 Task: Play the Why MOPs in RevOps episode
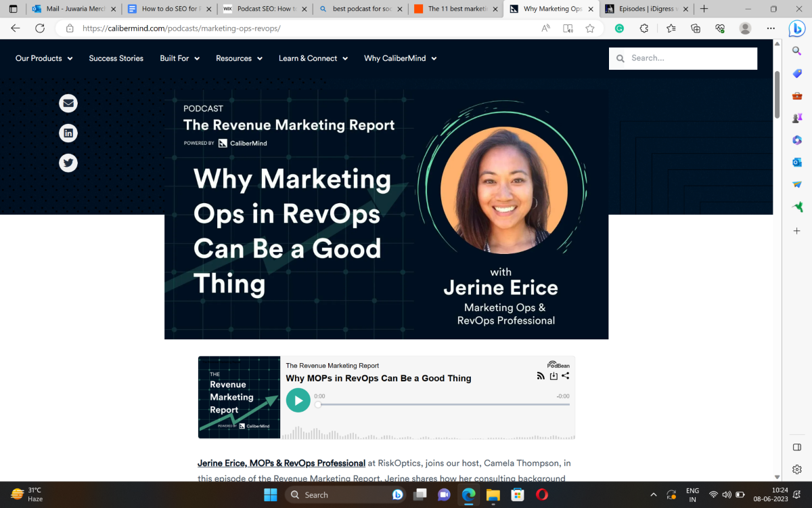click(298, 400)
